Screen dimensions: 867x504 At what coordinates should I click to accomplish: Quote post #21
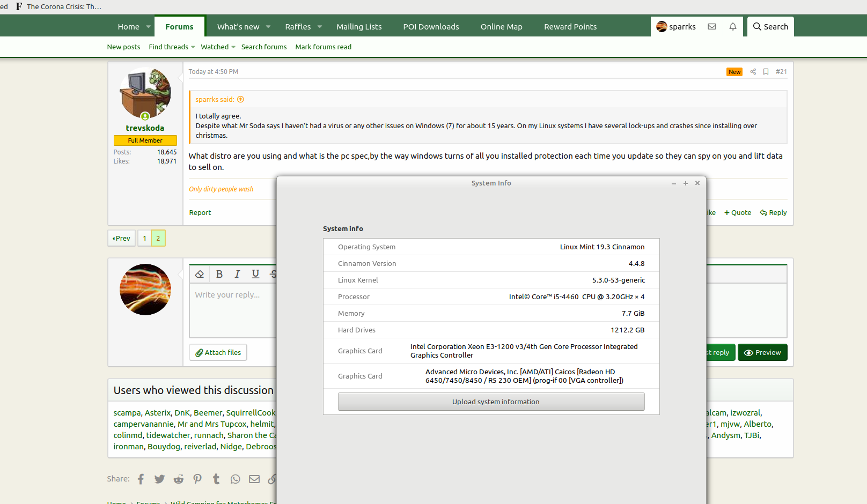738,213
